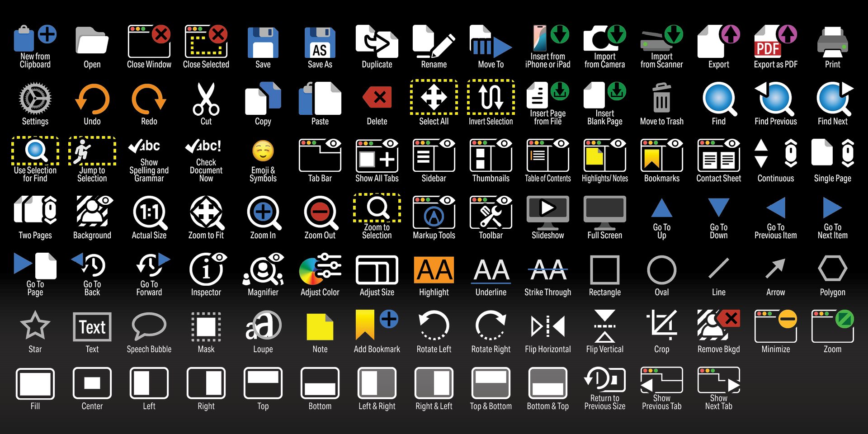The height and width of the screenshot is (434, 868).
Task: Click the Redo arrow icon
Action: (149, 98)
